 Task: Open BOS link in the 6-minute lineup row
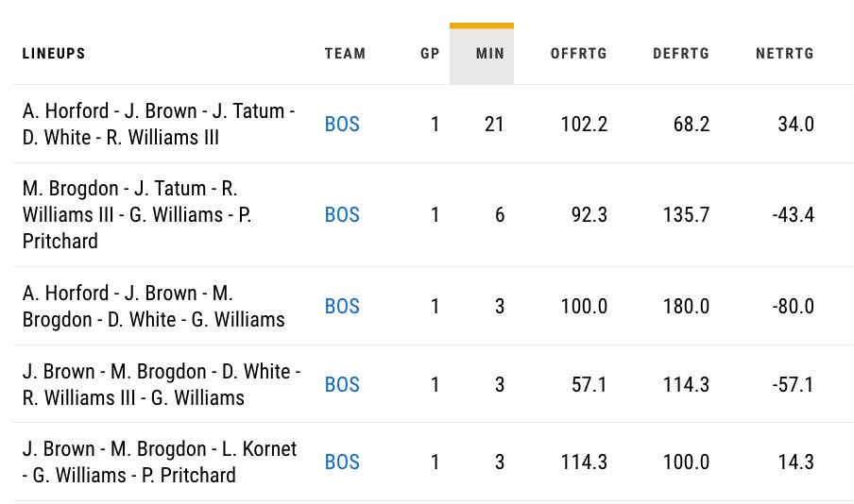(342, 215)
